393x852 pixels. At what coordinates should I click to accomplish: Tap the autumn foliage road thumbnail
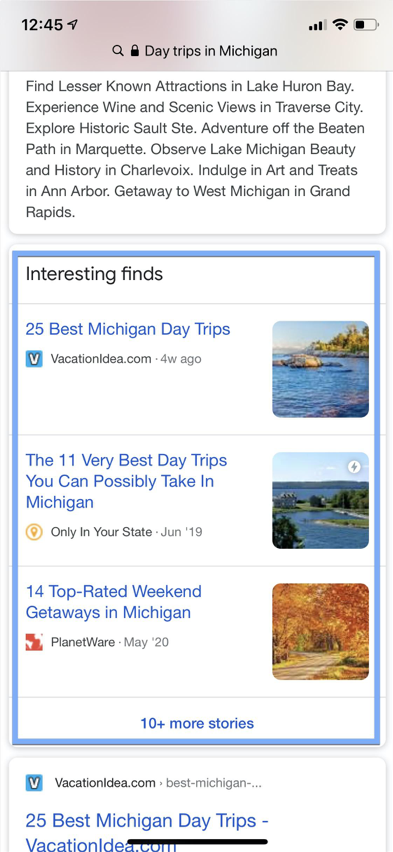(x=320, y=631)
